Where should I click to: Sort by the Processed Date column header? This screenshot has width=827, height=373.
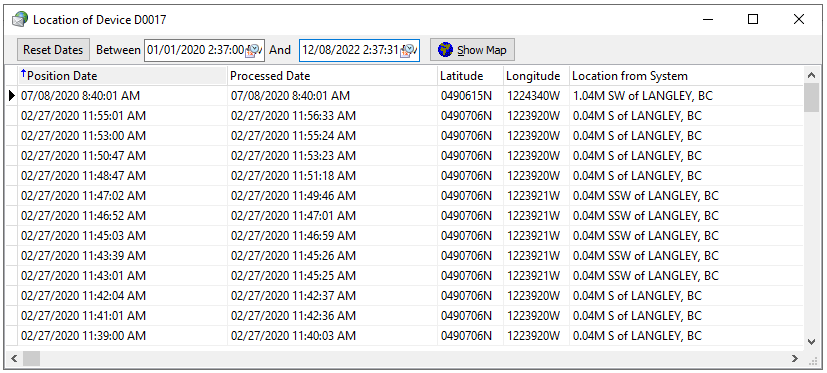(332, 76)
